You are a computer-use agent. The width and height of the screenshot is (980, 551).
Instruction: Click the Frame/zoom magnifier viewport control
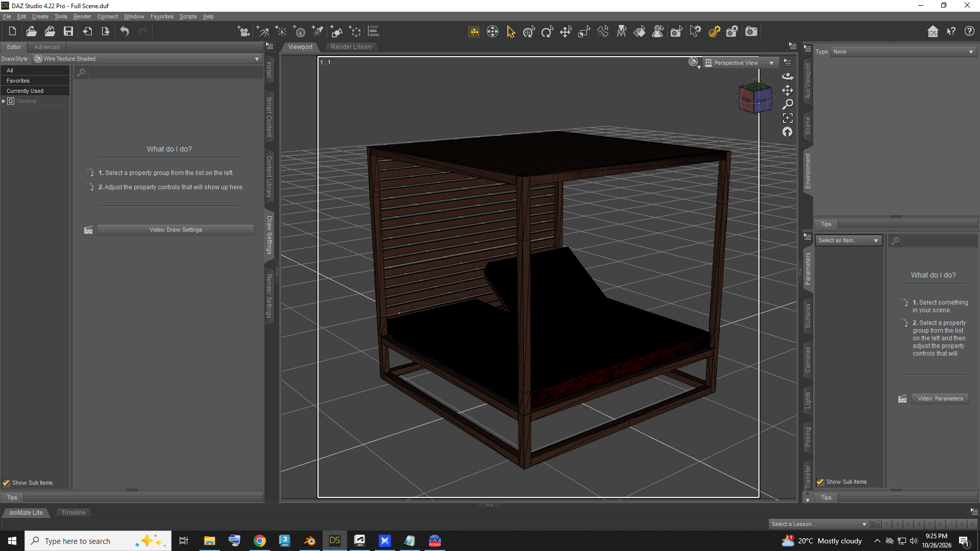click(x=788, y=105)
